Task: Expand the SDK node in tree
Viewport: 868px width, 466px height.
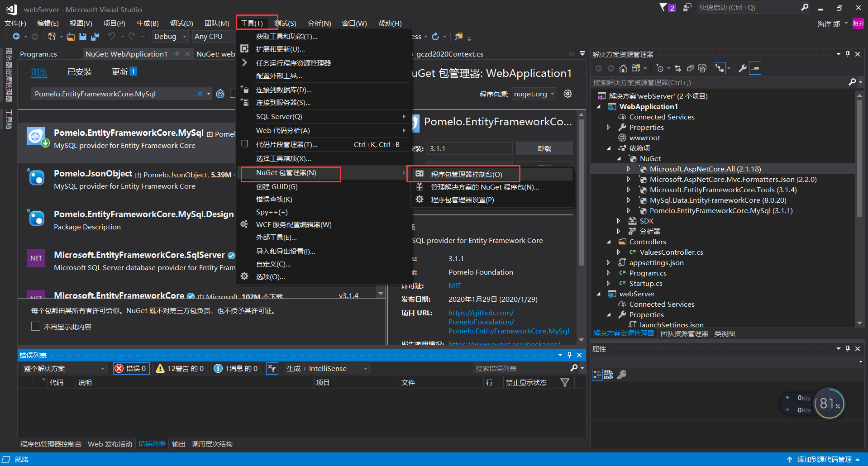Action: click(619, 221)
